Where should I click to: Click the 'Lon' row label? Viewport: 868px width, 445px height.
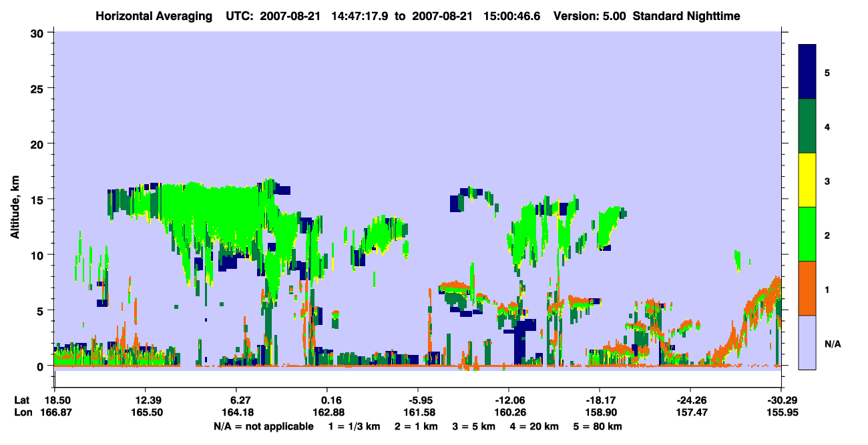(23, 412)
